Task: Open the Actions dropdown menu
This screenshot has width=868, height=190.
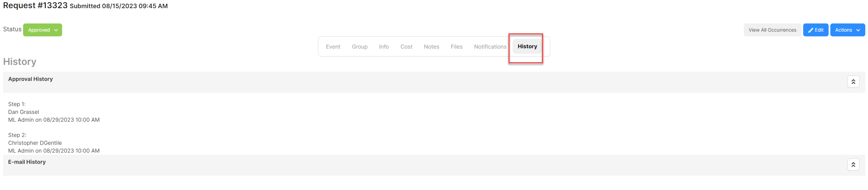Action: [x=848, y=30]
